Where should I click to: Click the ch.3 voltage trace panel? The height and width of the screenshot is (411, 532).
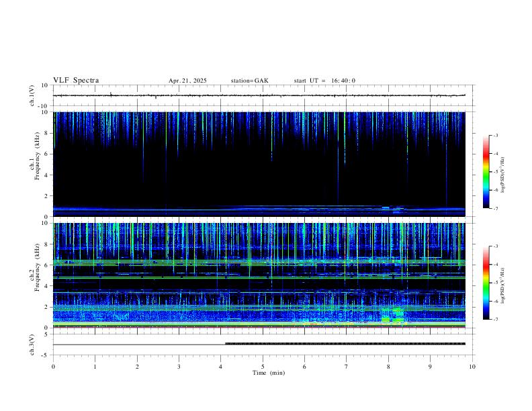(263, 345)
